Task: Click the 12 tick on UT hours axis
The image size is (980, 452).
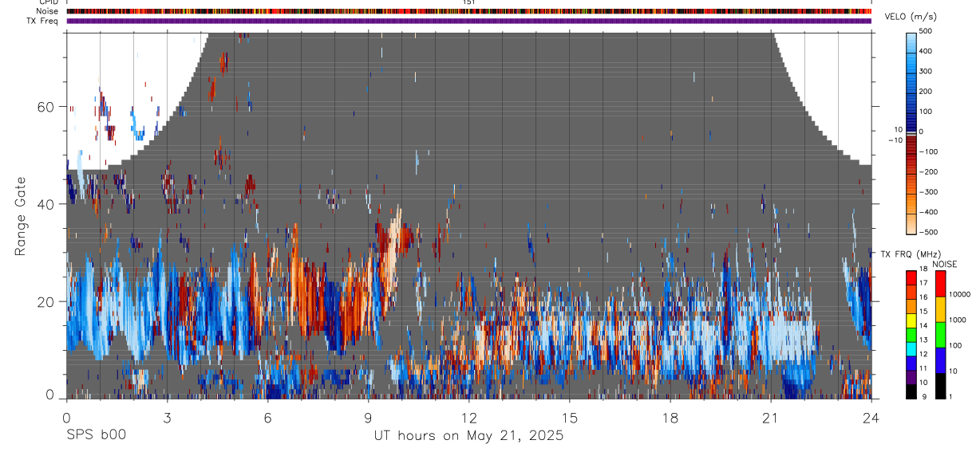Action: click(468, 418)
